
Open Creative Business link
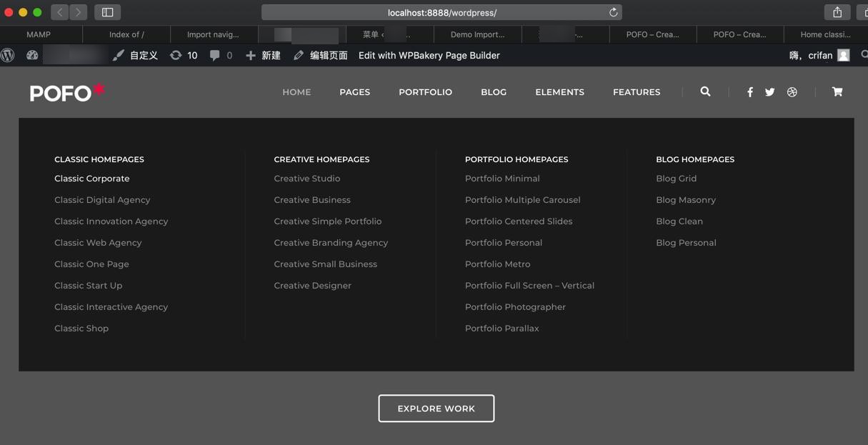coord(312,200)
